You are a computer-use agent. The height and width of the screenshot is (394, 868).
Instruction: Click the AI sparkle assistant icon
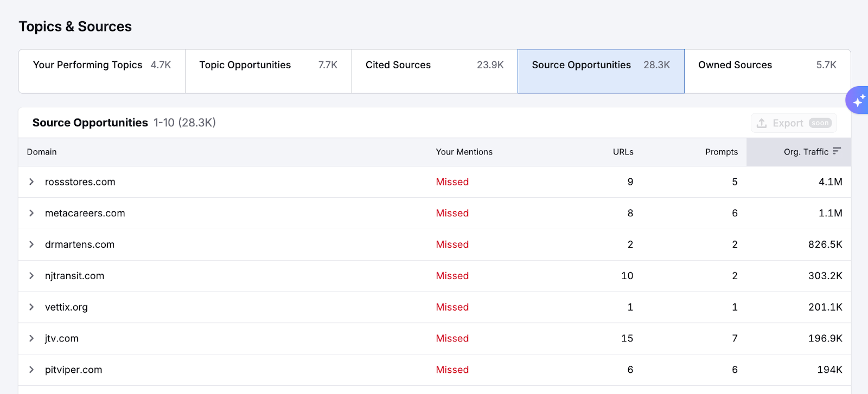pos(859,100)
